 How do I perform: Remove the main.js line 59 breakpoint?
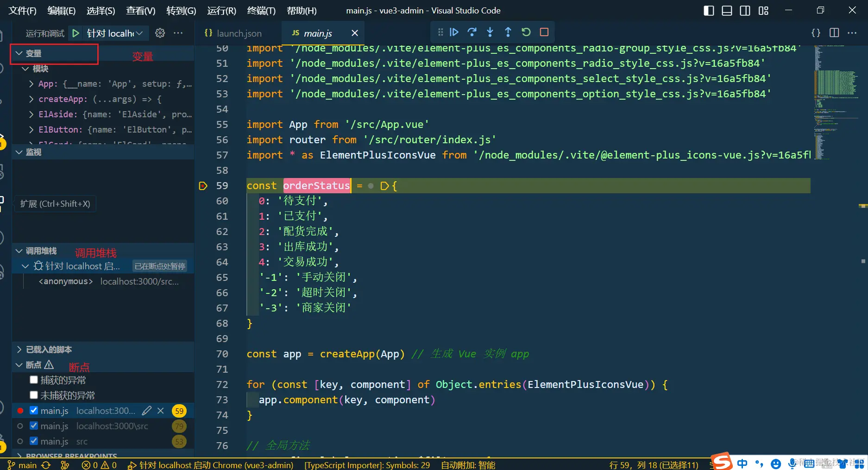[x=161, y=411]
